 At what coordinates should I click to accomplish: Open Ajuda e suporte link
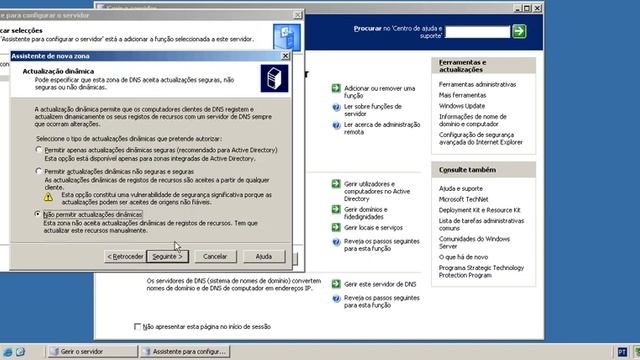pos(460,189)
